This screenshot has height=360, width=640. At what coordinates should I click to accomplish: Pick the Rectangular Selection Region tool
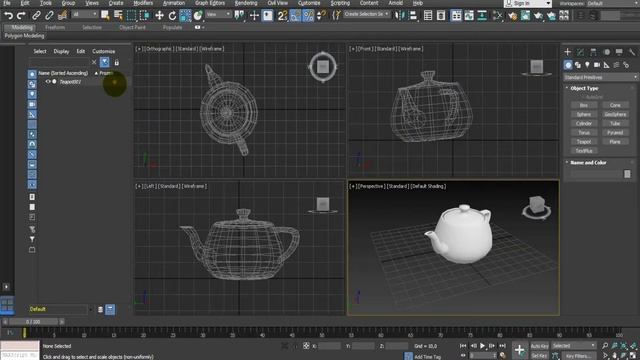(131, 16)
